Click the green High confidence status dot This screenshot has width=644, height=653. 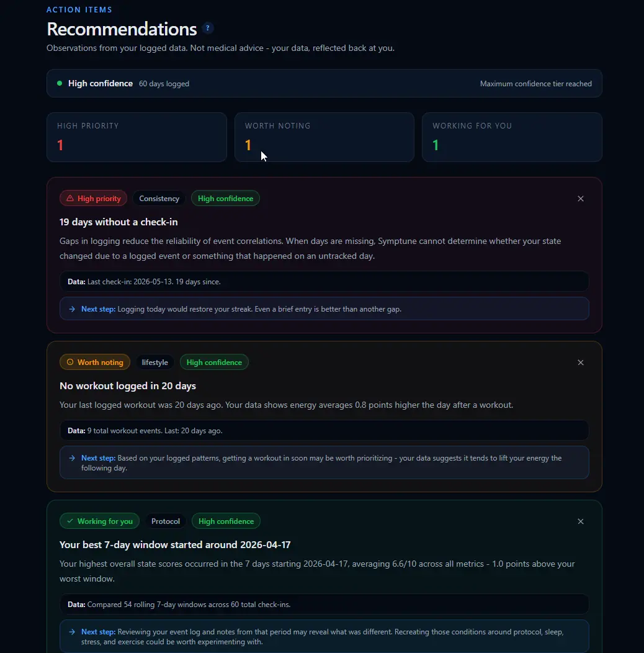click(60, 83)
